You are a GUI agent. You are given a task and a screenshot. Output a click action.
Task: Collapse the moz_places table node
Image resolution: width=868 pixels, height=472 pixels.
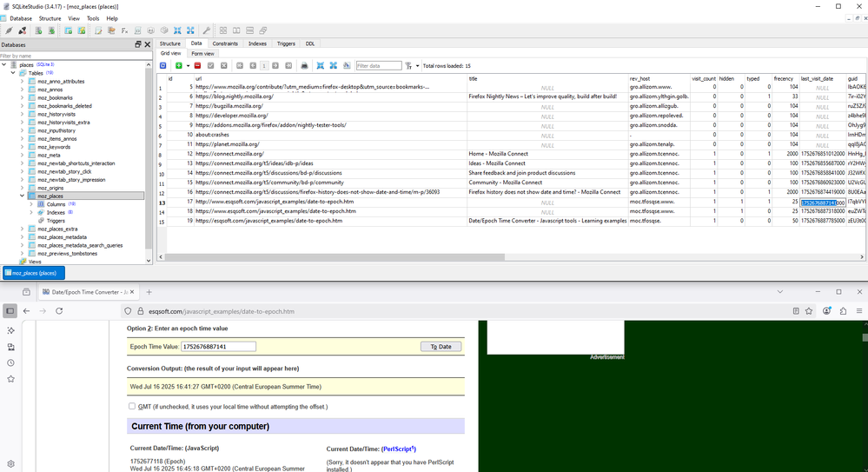pyautogui.click(x=22, y=196)
